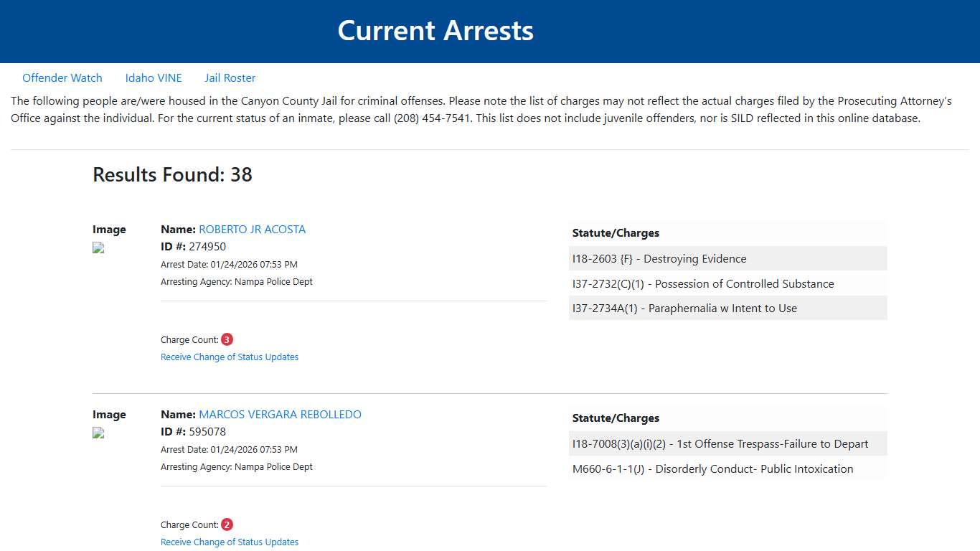Viewport: 980px width, 551px height.
Task: Click the Current Arrests page title
Action: [x=435, y=30]
